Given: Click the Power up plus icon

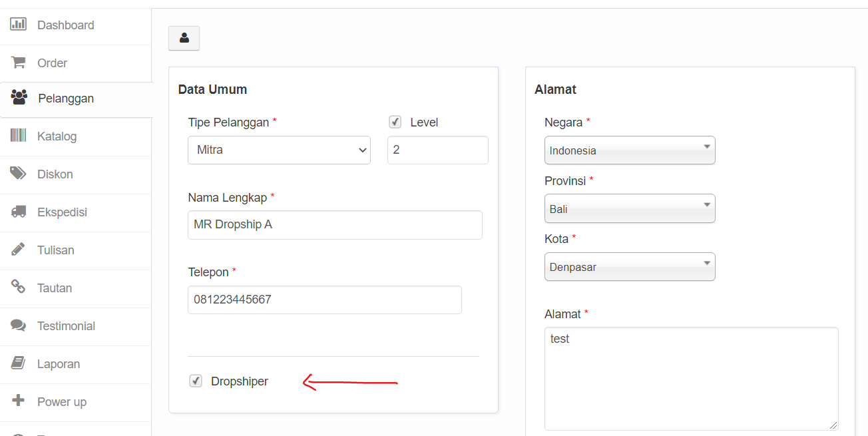Looking at the screenshot, I should point(18,401).
